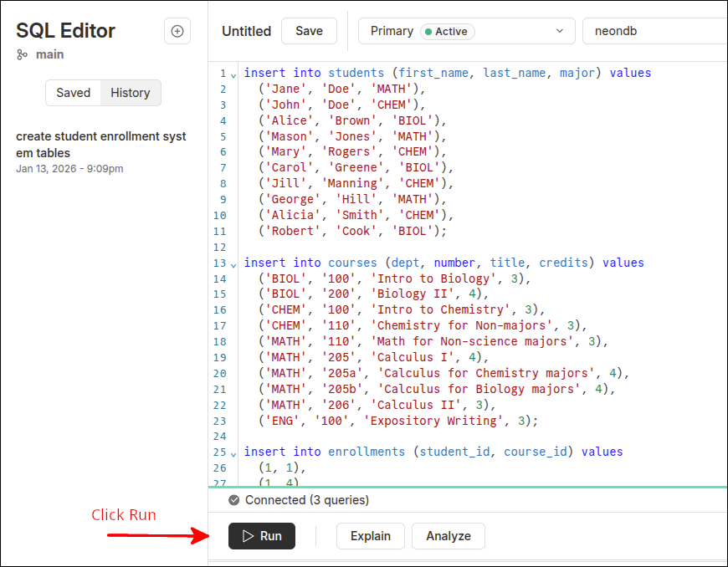Click the Connected status check icon

[234, 500]
